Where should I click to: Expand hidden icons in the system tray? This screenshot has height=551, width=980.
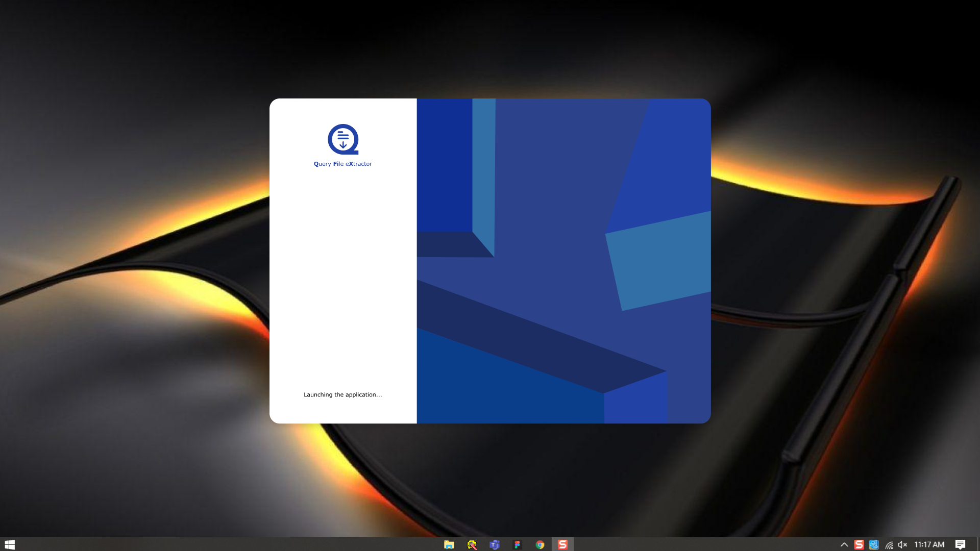845,545
